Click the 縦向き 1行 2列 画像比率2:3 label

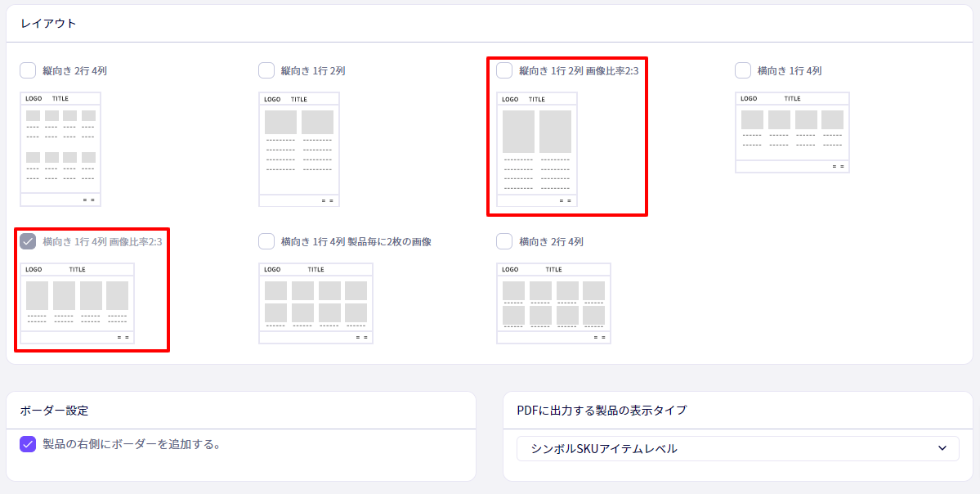pos(579,71)
